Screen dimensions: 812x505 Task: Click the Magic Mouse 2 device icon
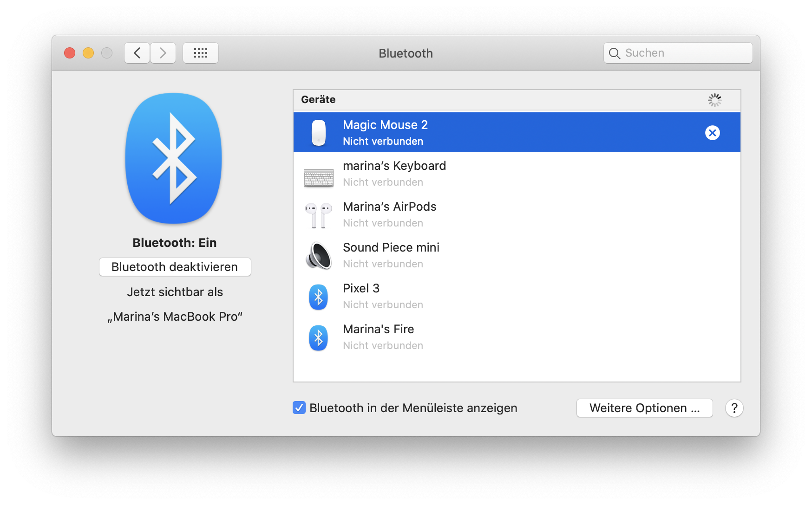click(318, 132)
